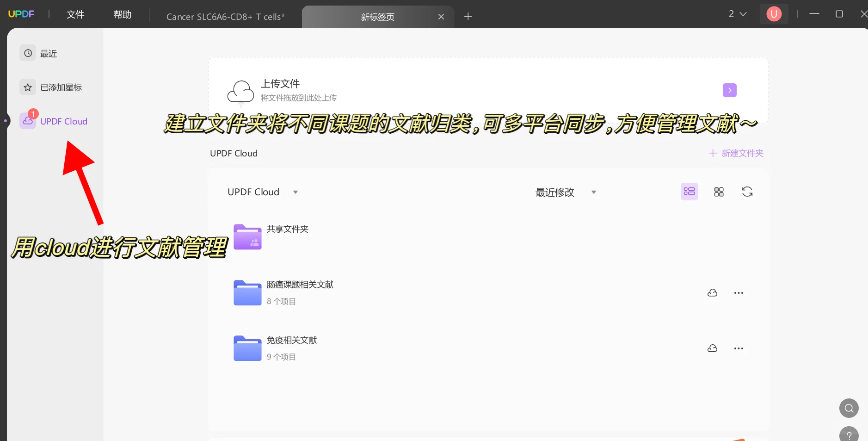The image size is (868, 441).
Task: Click the 将文件拖放到此处上传 hint text
Action: pos(299,98)
